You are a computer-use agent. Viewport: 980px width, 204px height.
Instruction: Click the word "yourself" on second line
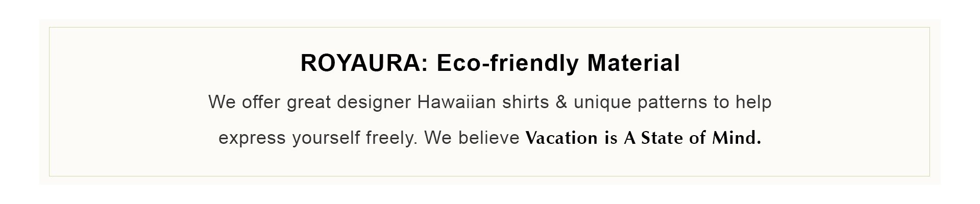[x=326, y=138]
